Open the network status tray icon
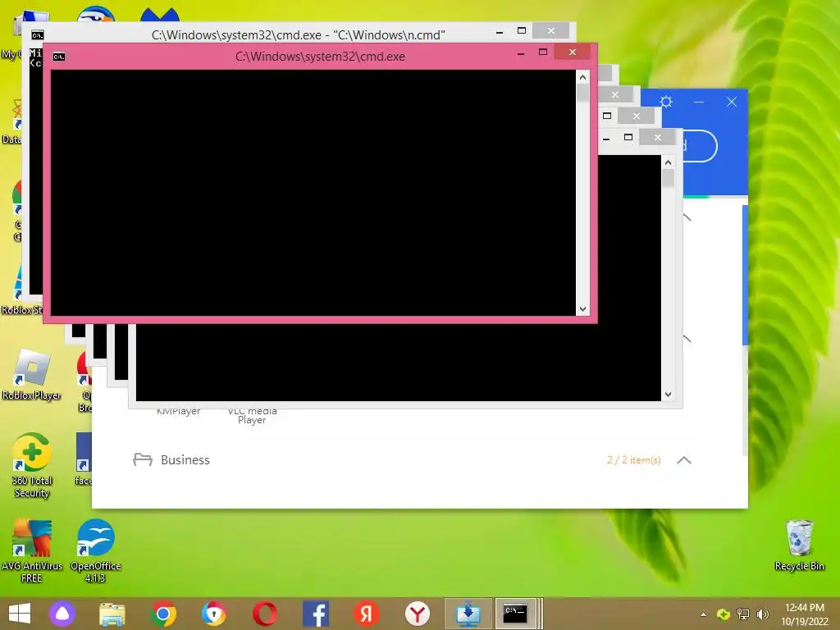 743,614
